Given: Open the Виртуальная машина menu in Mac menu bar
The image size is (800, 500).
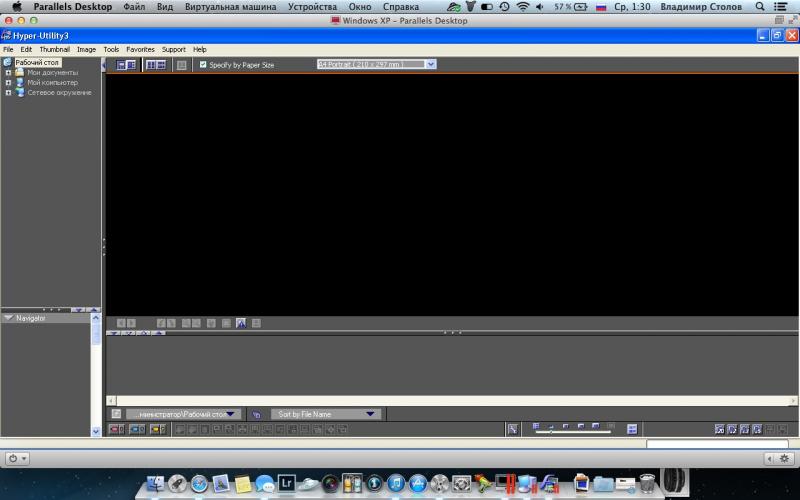Looking at the screenshot, I should coord(231,7).
